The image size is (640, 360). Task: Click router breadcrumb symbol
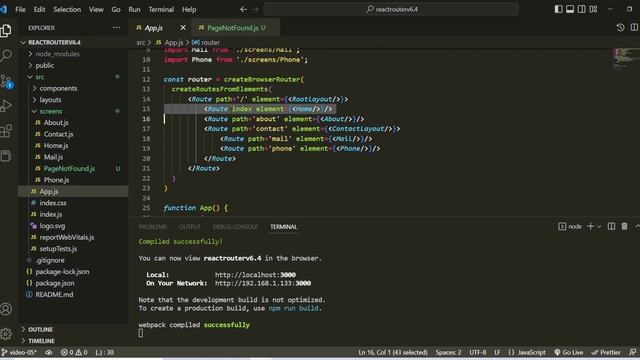click(206, 42)
